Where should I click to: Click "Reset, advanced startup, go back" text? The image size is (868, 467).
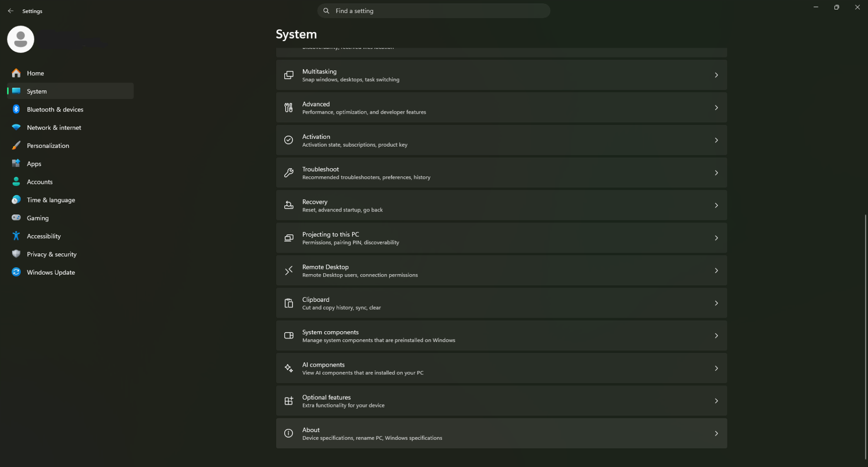pyautogui.click(x=342, y=210)
